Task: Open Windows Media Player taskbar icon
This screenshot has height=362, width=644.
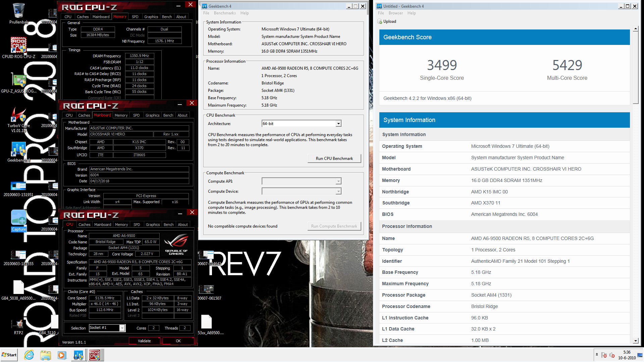Action: coord(62,355)
